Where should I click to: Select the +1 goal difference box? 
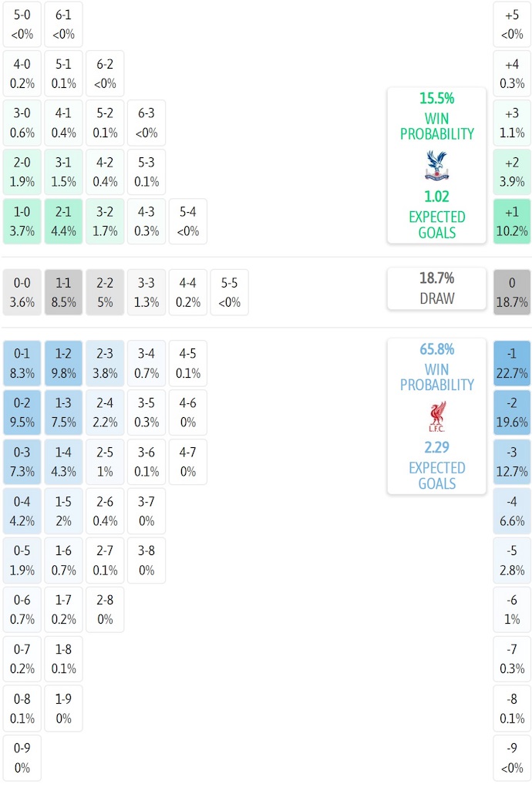coord(512,221)
